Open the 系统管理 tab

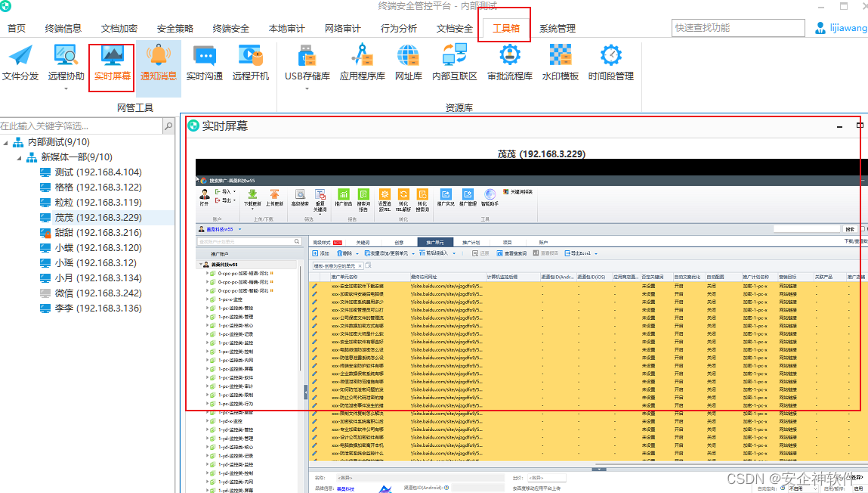tap(558, 28)
